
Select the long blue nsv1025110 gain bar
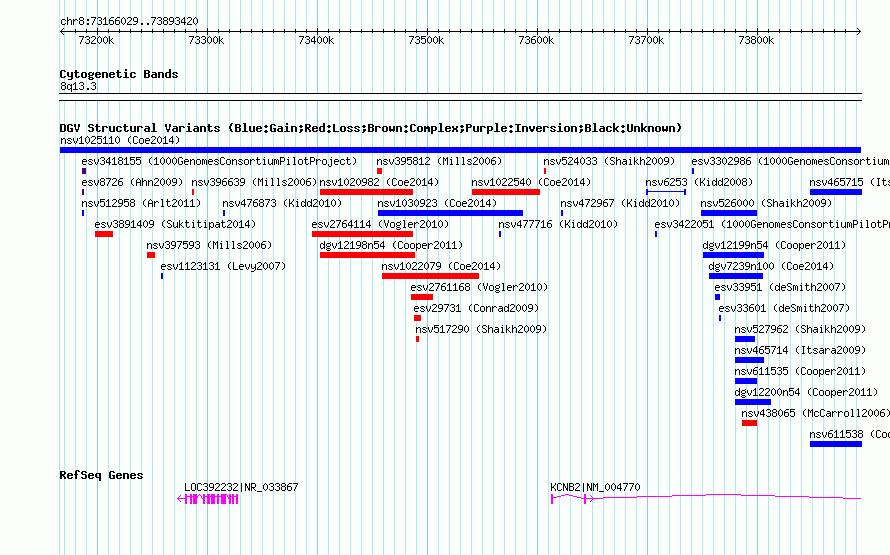point(460,150)
